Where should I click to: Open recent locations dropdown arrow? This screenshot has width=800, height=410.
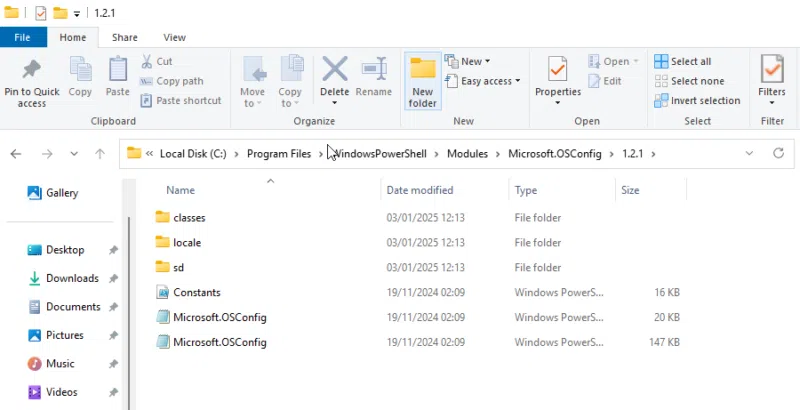74,153
